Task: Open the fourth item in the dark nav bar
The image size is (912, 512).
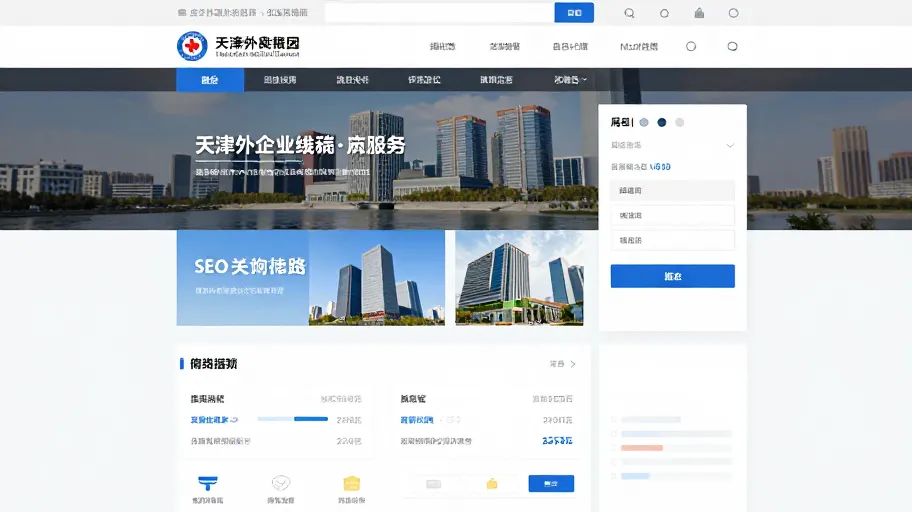Action: (424, 80)
